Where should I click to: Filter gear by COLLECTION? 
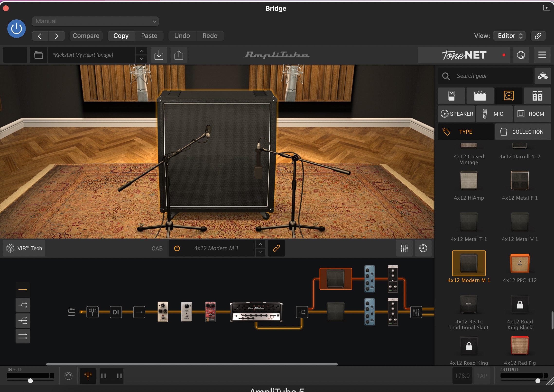pyautogui.click(x=523, y=132)
